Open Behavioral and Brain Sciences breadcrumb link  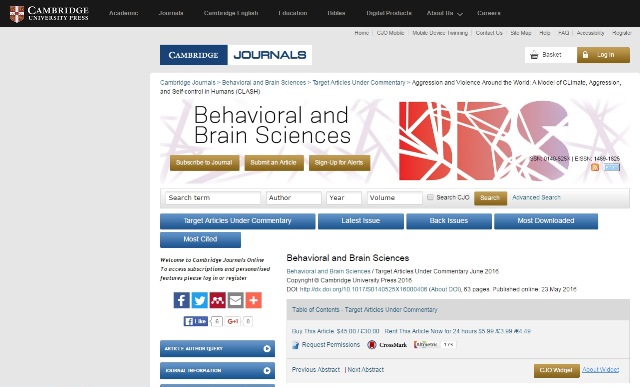(x=264, y=82)
